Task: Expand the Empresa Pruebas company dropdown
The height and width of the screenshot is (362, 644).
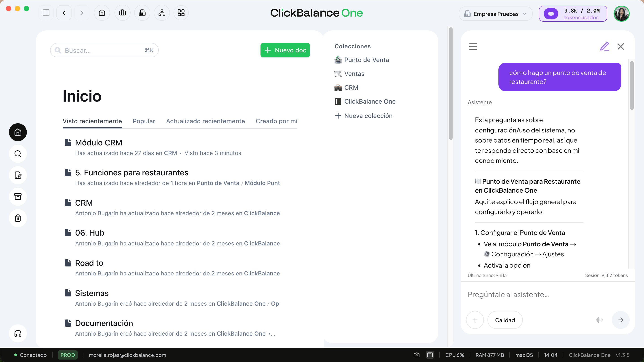Action: [496, 14]
